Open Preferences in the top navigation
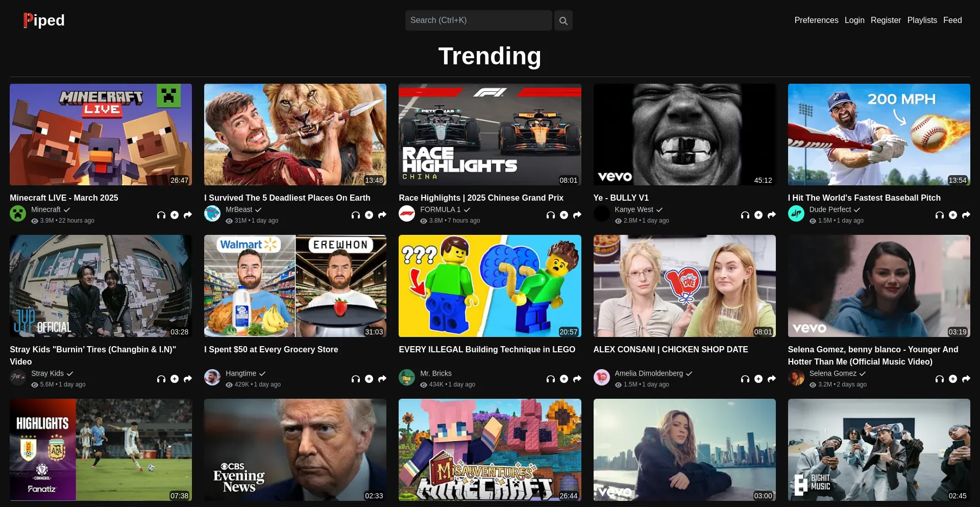 [816, 20]
